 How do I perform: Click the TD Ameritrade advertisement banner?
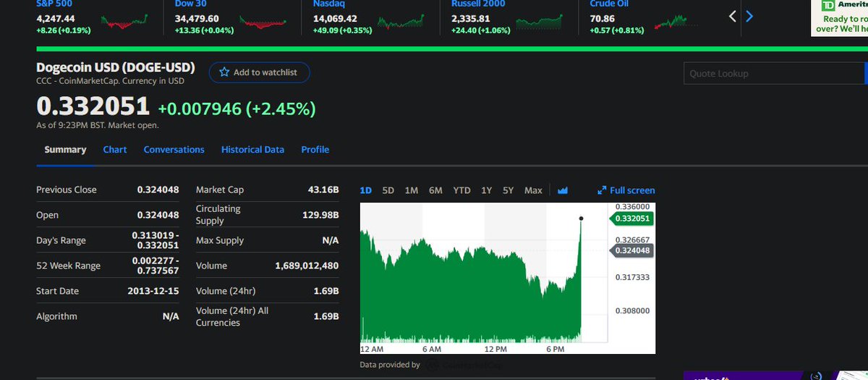coord(839,18)
